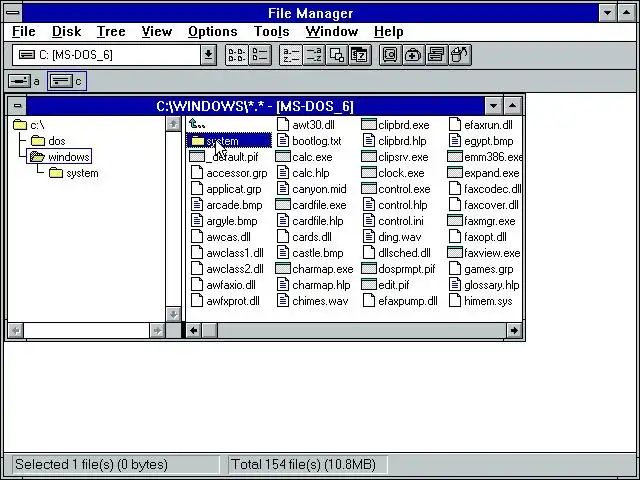Viewport: 640px width, 480px height.
Task: Collapse the open windows folder in tree
Action: pyautogui.click(x=37, y=157)
